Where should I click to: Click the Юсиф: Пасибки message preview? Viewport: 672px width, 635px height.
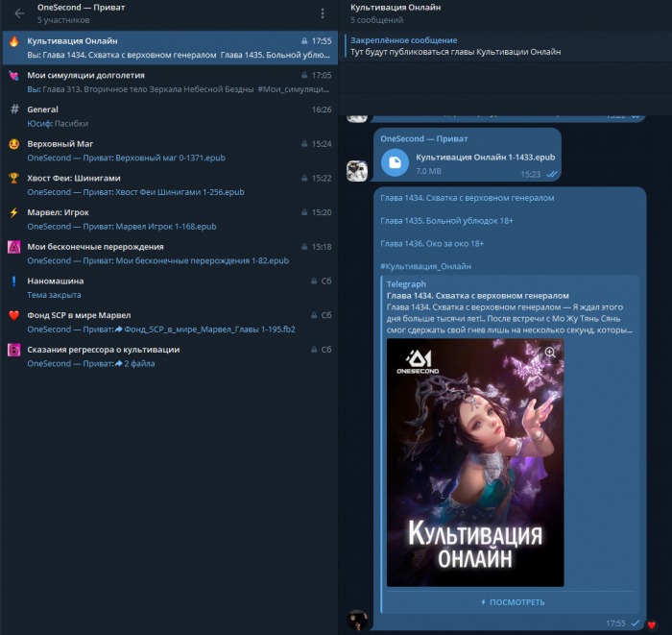coord(58,124)
